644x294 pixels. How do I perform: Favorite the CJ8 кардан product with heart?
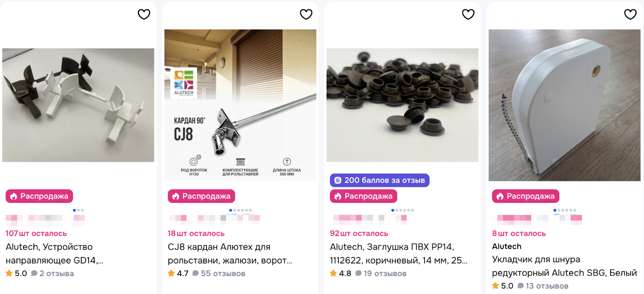pos(306,14)
